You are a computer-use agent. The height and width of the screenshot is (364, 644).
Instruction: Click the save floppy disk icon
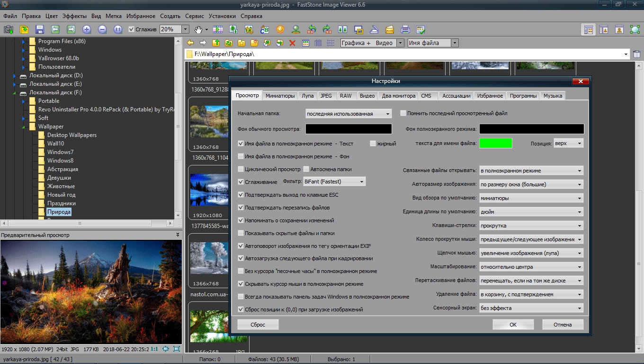click(x=40, y=29)
